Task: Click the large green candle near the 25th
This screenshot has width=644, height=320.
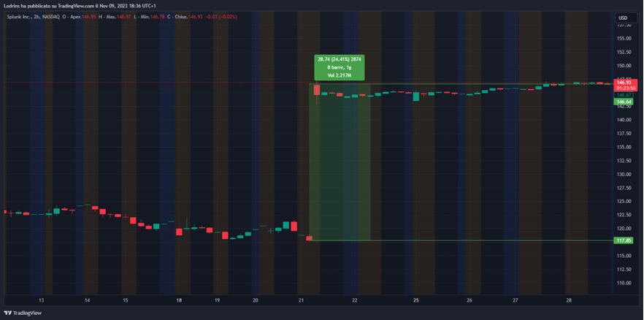Action: (x=416, y=96)
